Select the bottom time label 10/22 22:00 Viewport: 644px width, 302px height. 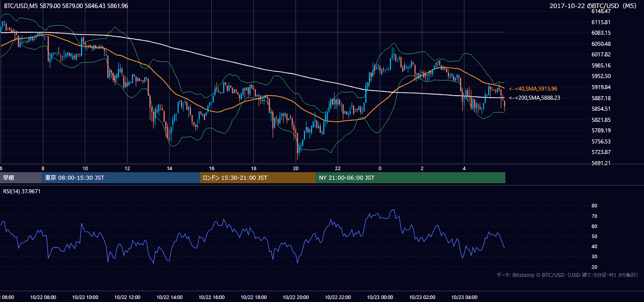(x=338, y=297)
